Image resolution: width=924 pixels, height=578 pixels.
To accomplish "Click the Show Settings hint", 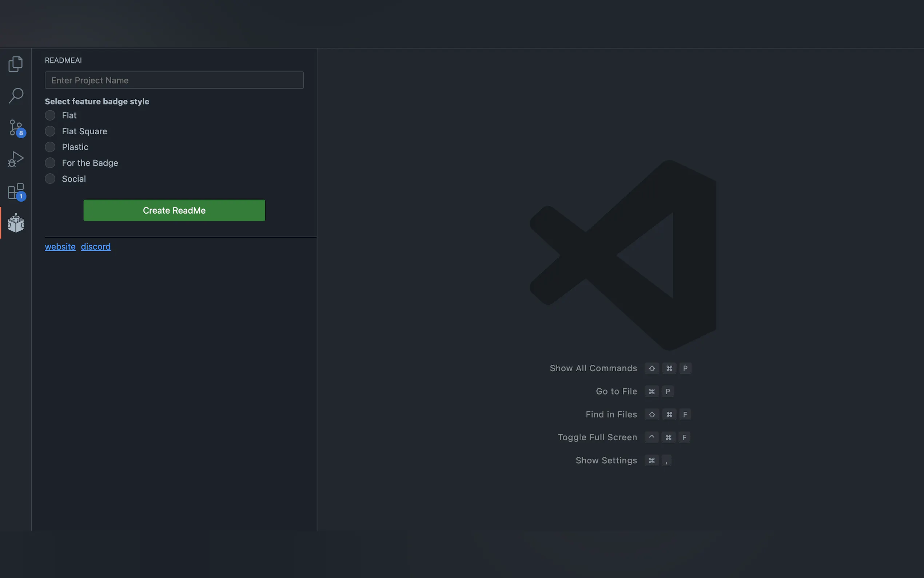I will 606,460.
